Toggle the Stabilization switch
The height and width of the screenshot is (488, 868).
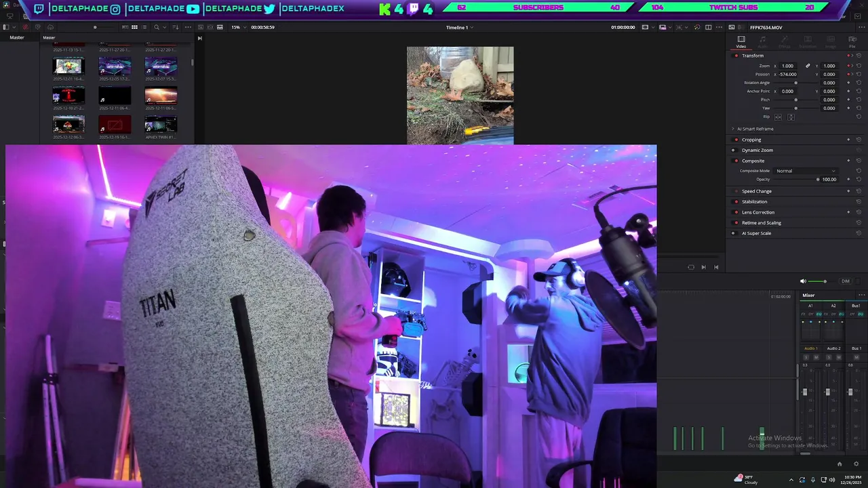(735, 201)
